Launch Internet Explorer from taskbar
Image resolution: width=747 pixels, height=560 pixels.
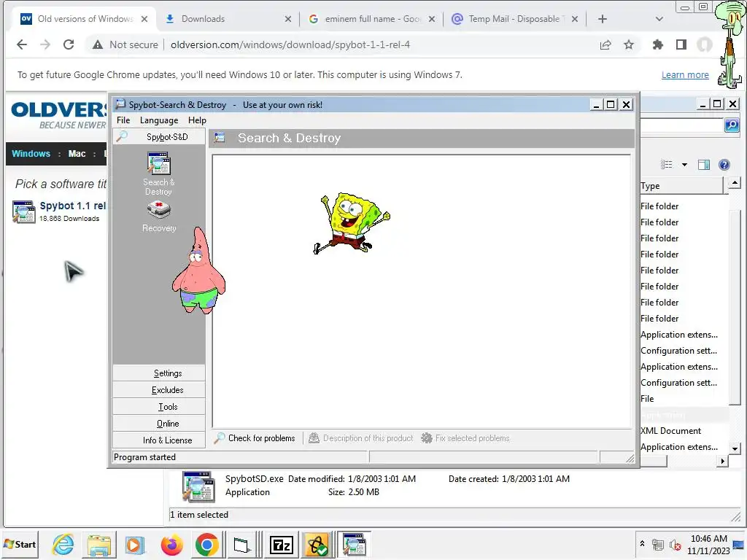[x=63, y=544]
